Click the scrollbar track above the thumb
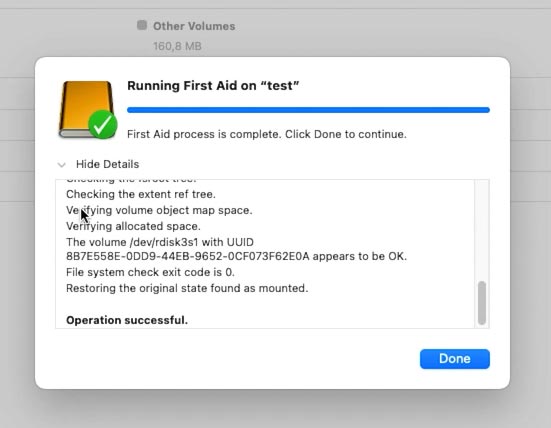The height and width of the screenshot is (428, 551). pos(482,230)
